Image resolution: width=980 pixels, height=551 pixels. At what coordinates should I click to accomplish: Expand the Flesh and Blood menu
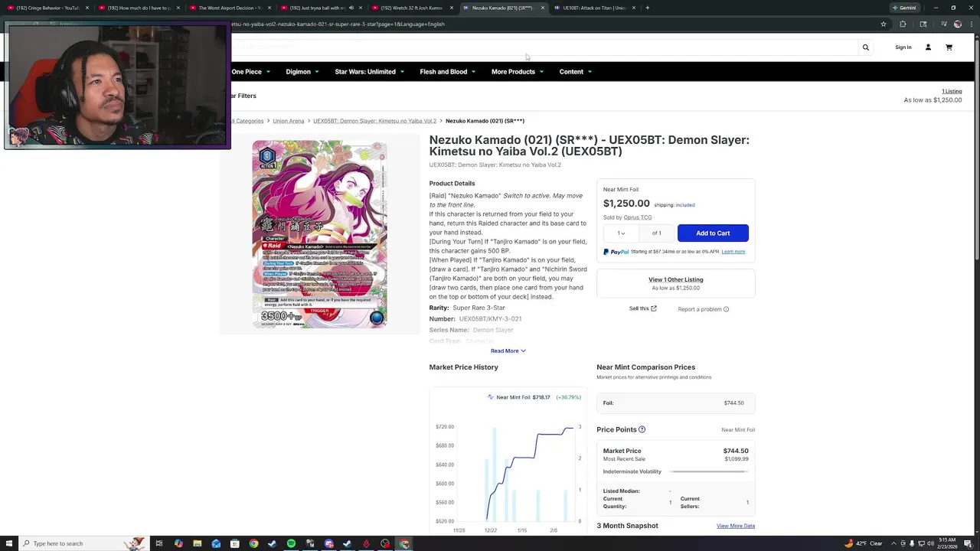[x=447, y=72]
